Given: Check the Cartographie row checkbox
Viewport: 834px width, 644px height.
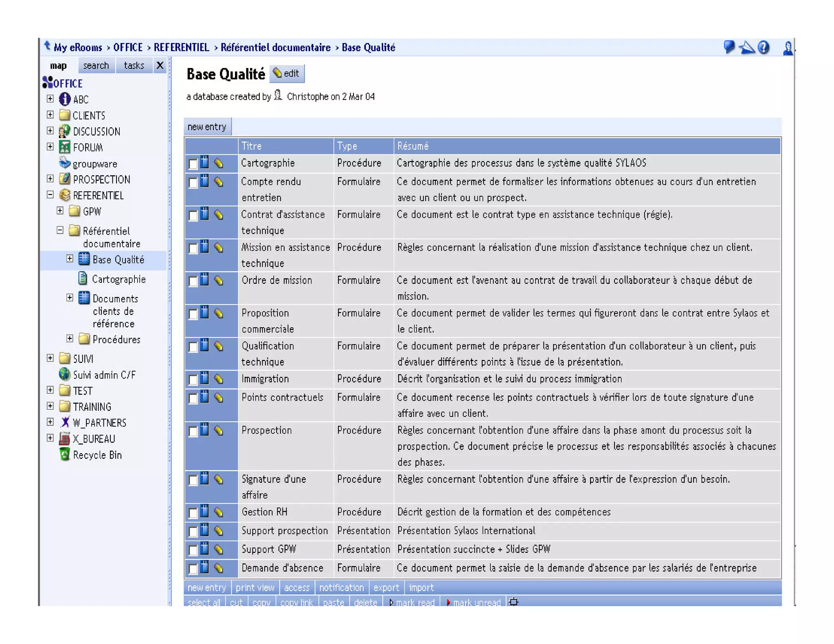Looking at the screenshot, I should point(193,164).
